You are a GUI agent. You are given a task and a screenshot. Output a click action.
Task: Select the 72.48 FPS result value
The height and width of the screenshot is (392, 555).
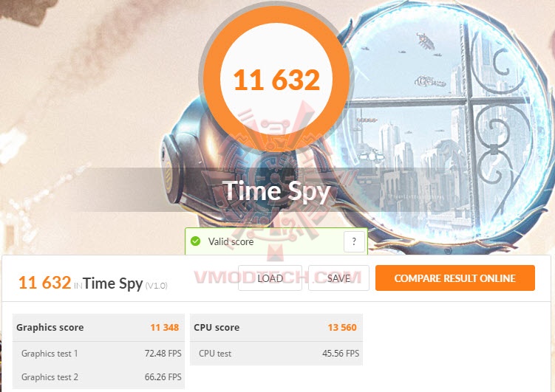(163, 354)
